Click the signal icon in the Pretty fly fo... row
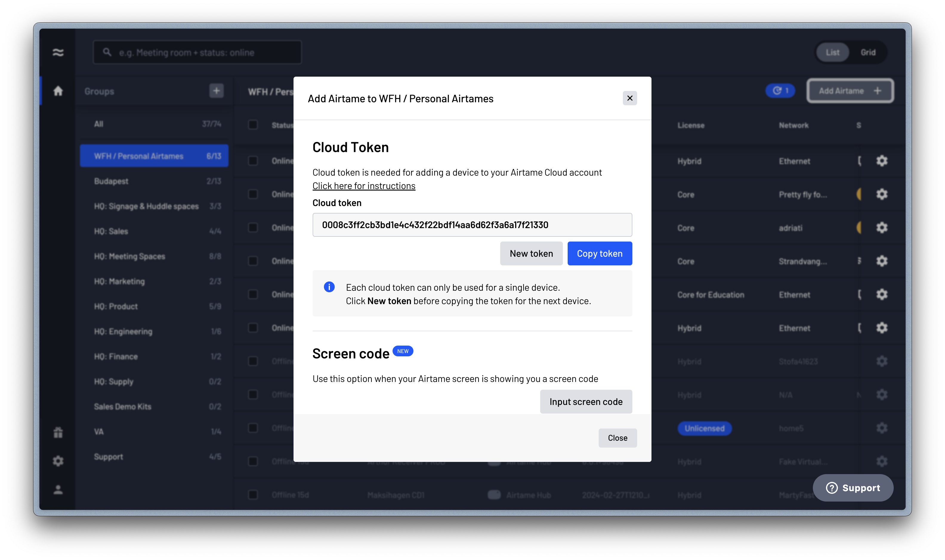 click(859, 194)
